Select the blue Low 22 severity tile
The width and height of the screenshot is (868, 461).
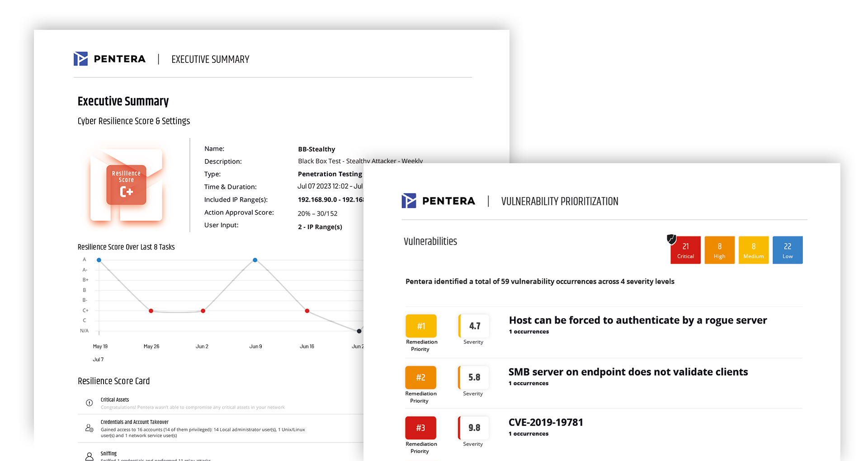(x=788, y=250)
